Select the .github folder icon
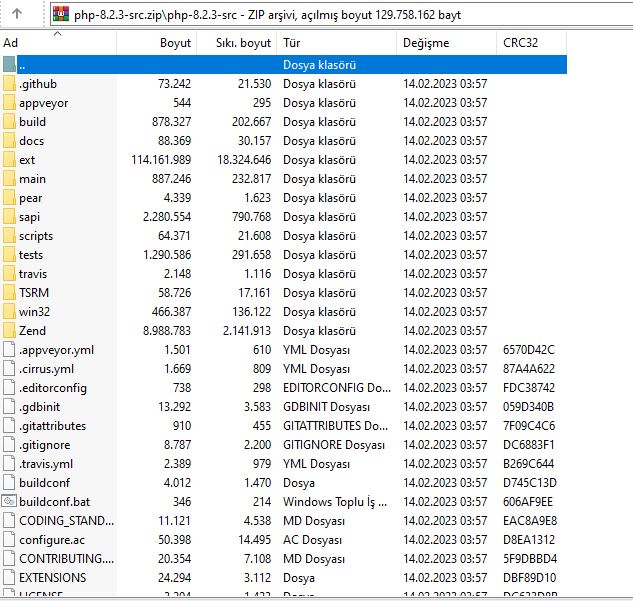 (x=9, y=84)
